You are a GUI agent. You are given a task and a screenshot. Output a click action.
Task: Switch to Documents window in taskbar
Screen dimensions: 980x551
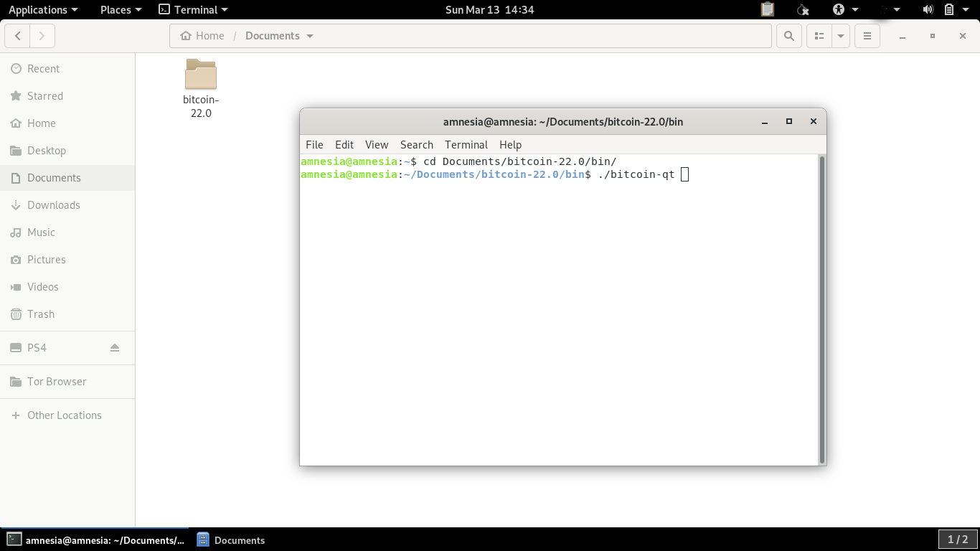point(231,540)
